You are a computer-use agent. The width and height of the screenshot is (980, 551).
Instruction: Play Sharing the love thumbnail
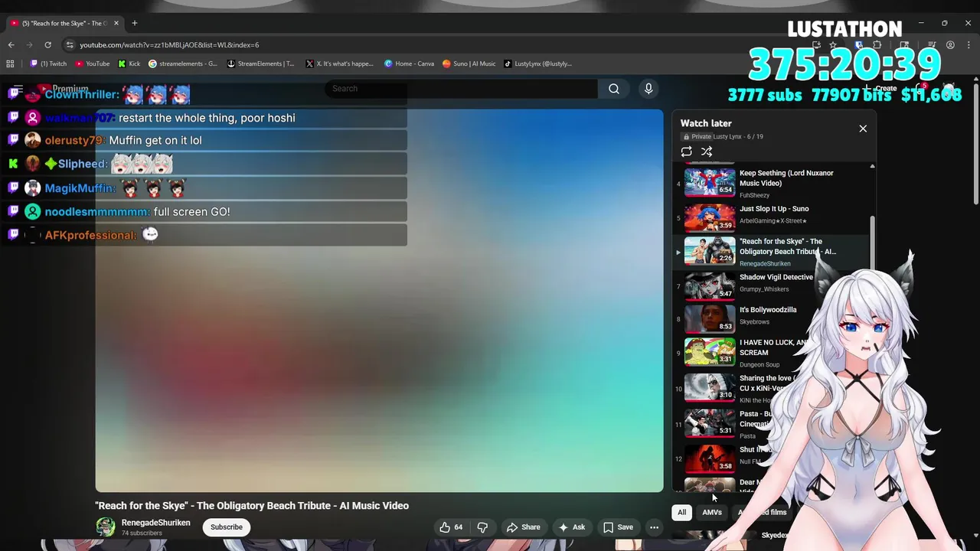(x=710, y=387)
